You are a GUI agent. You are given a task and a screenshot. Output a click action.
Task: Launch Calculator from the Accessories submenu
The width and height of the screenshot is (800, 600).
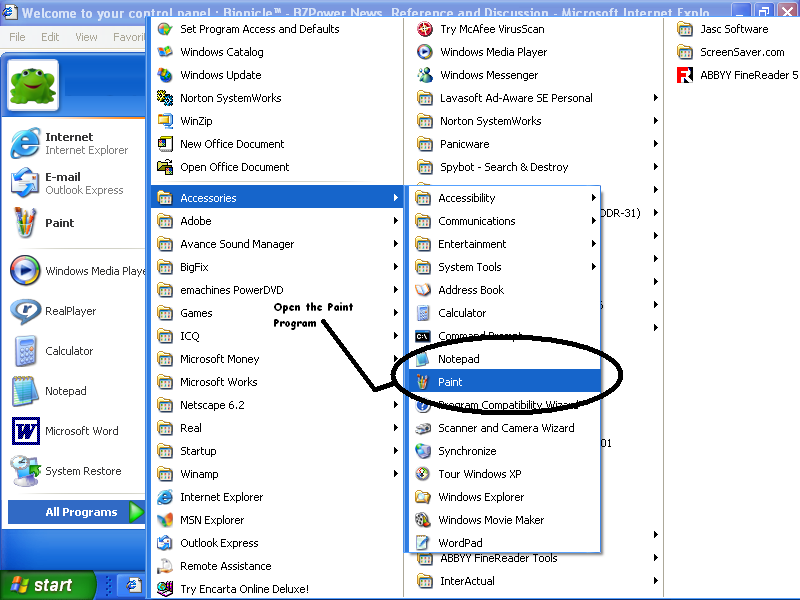pyautogui.click(x=504, y=313)
